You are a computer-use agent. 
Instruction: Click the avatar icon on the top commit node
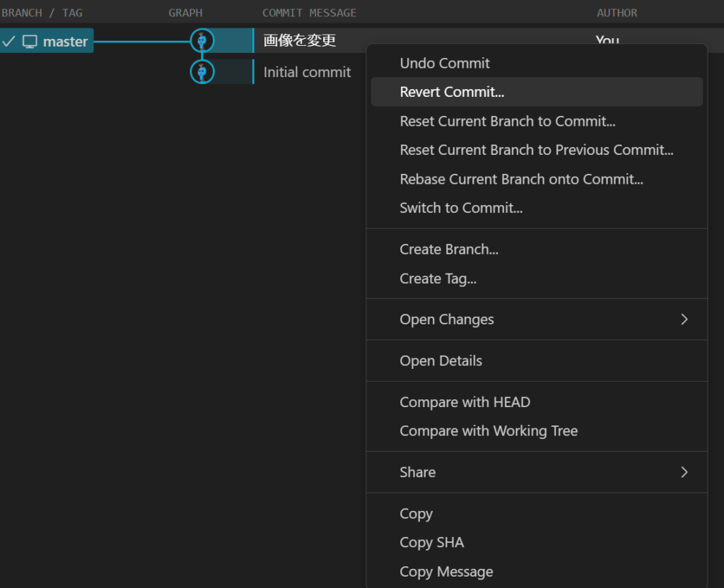[202, 41]
